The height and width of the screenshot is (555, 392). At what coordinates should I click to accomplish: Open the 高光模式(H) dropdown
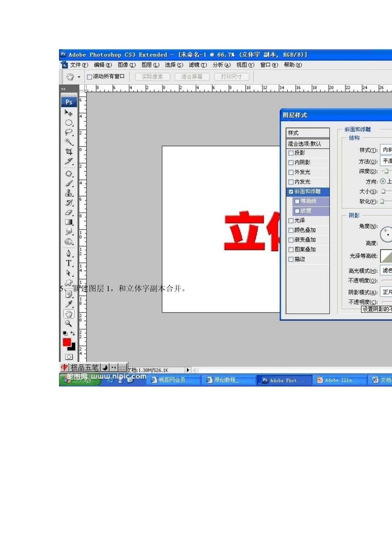click(386, 270)
